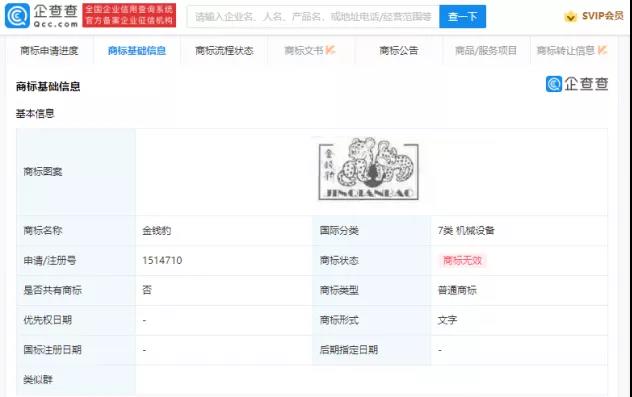Screen dimensions: 632x397
Task: Click the VIP mark on 商标转让信息 tab
Action: pyautogui.click(x=602, y=50)
